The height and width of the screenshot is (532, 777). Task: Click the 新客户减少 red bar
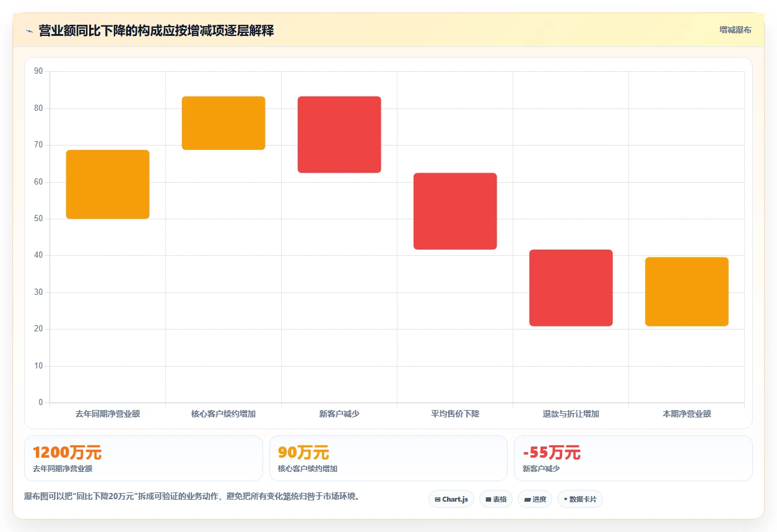[x=339, y=134]
